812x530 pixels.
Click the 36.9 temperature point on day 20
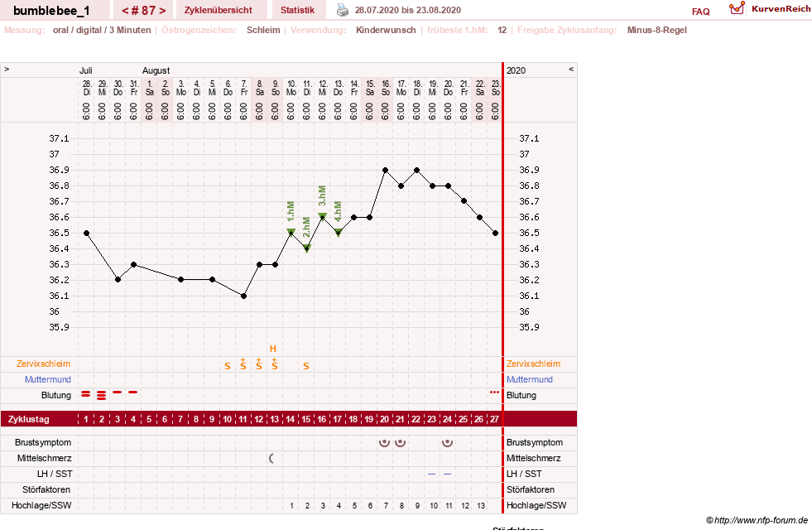[x=385, y=170]
